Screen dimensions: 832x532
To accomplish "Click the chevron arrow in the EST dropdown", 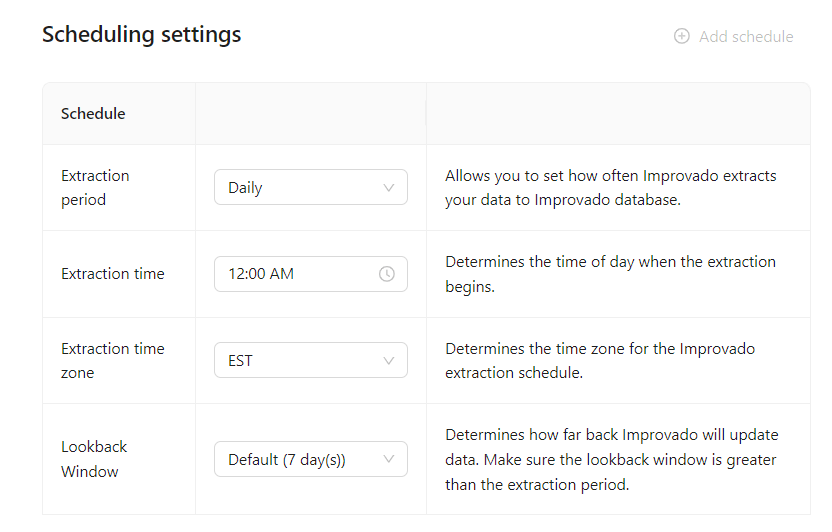I will point(388,361).
